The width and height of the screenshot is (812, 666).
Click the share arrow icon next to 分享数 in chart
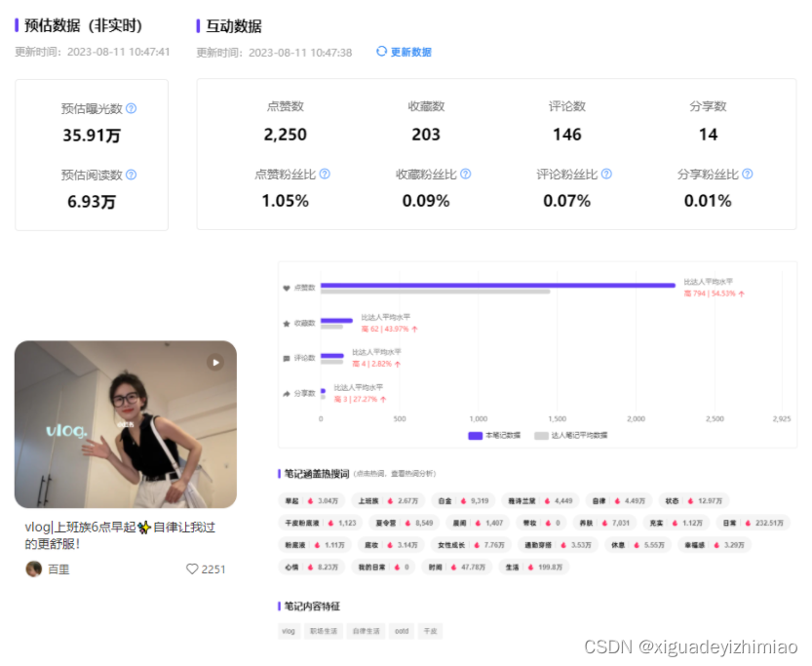click(x=287, y=394)
